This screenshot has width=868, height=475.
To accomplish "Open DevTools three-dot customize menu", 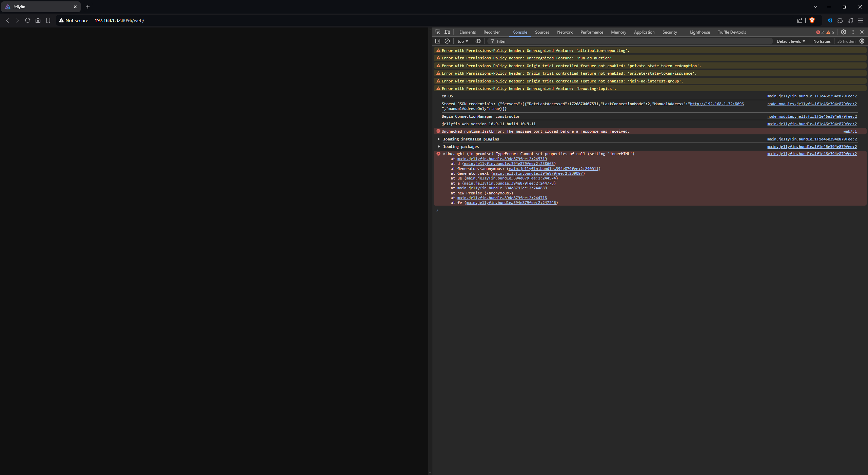I will 853,32.
